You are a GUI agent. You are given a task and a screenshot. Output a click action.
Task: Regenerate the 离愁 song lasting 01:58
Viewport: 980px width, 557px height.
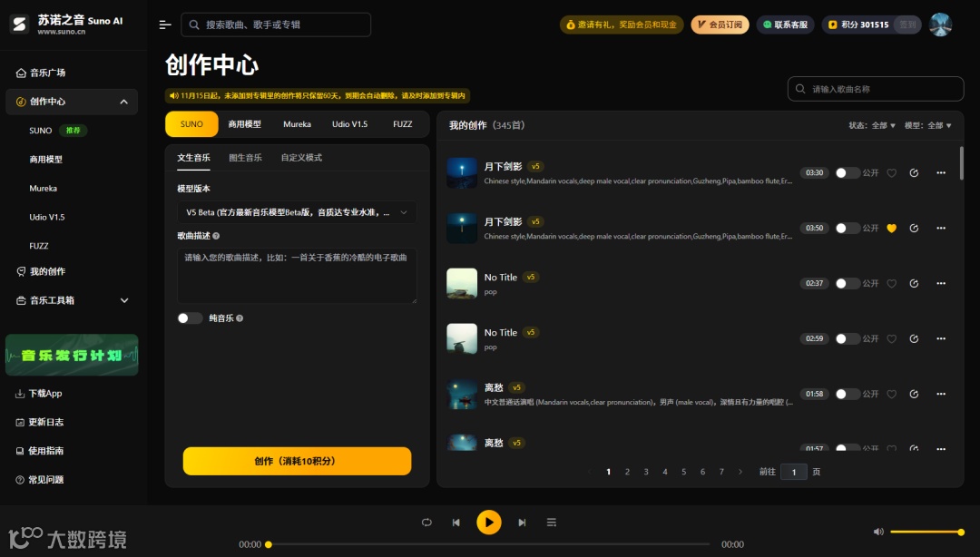914,394
